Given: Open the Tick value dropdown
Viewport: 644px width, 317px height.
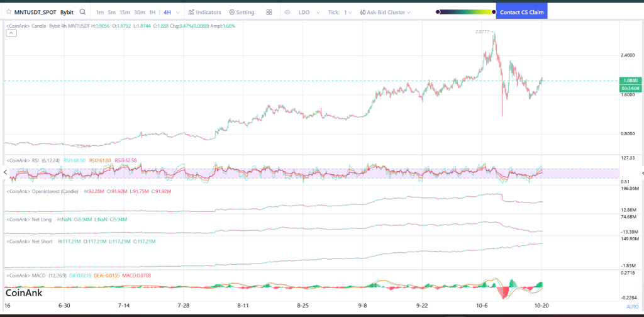Looking at the screenshot, I should [x=347, y=12].
